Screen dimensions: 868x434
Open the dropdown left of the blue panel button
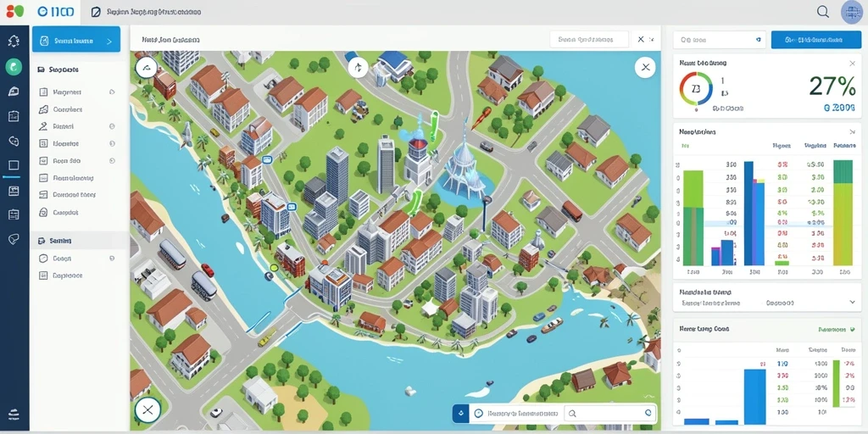tap(720, 40)
